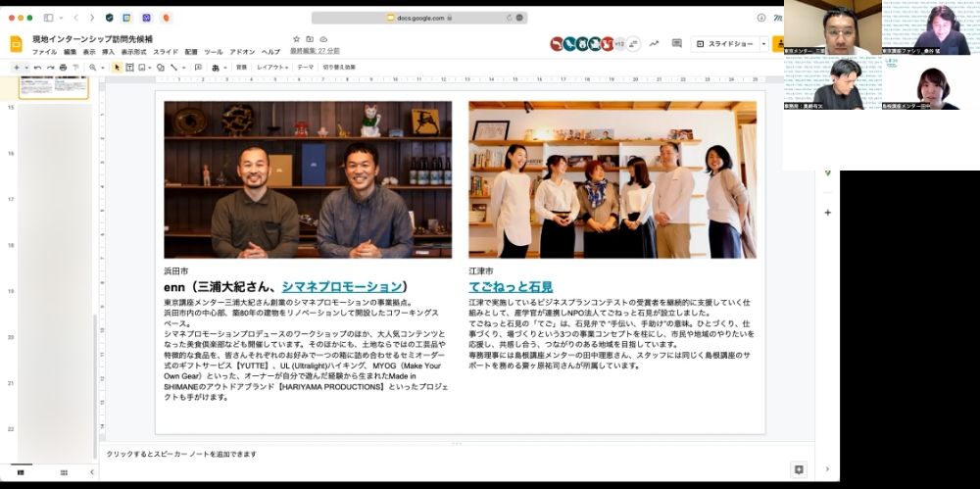Expand the side panel chevron at bottom right
980x489 pixels.
coord(827,469)
